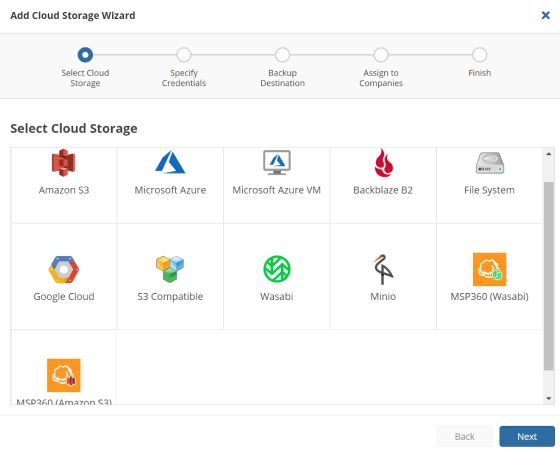This screenshot has height=450, width=560.
Task: Jump to Specify Credentials step circle
Action: tap(184, 55)
